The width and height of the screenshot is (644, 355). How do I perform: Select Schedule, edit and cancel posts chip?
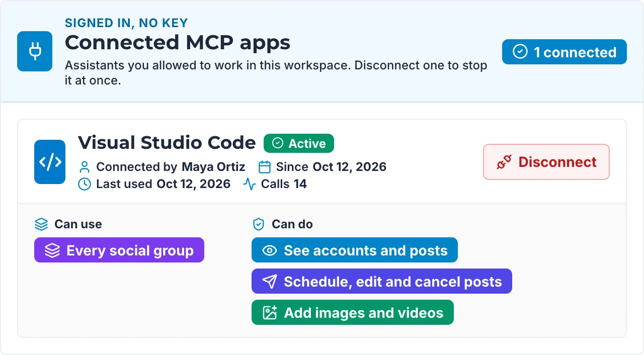tap(382, 281)
